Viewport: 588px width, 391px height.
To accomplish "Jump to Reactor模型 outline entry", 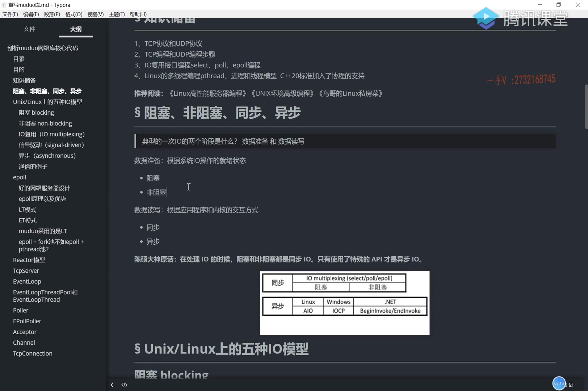I will pyautogui.click(x=29, y=260).
